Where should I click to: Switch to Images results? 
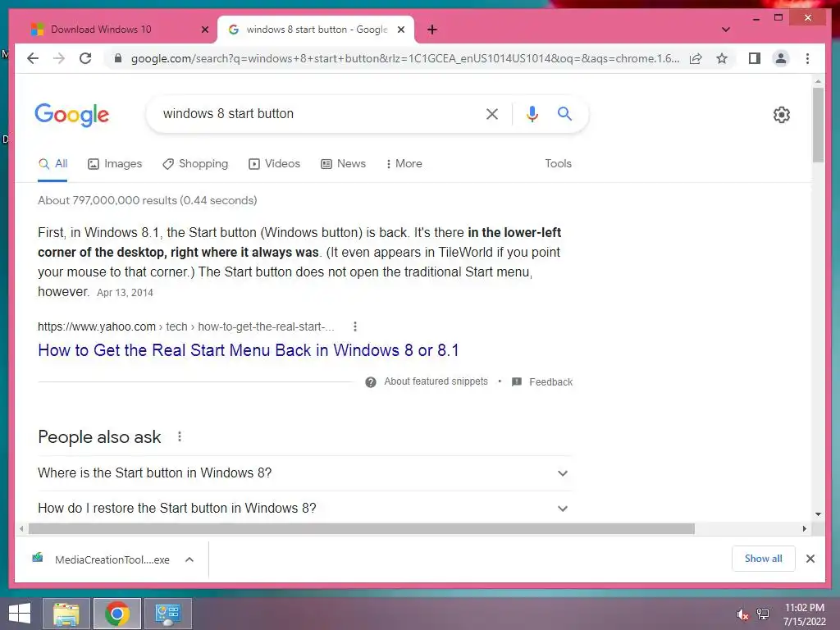(115, 164)
